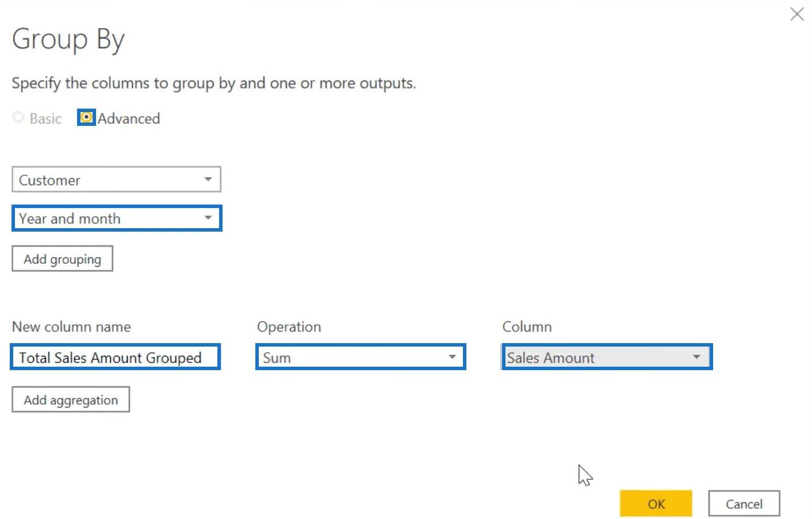Open the Customer grouping dropdown
This screenshot has width=812, height=519.
pos(116,180)
